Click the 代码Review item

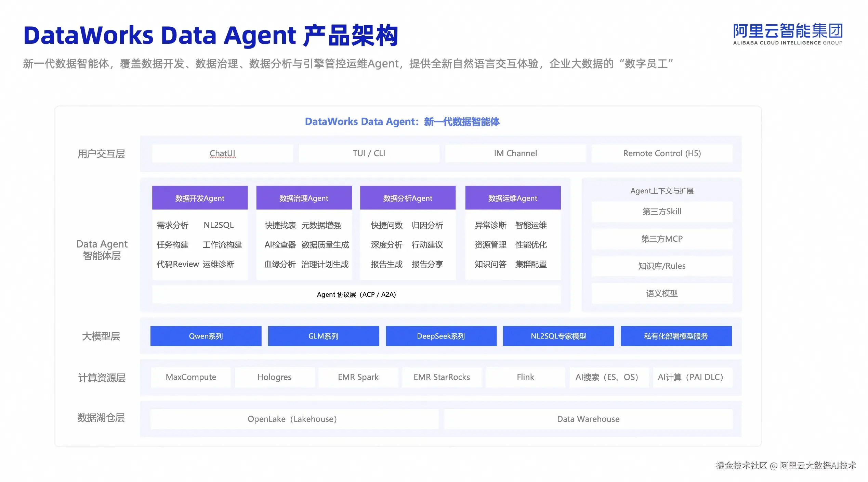tap(178, 264)
